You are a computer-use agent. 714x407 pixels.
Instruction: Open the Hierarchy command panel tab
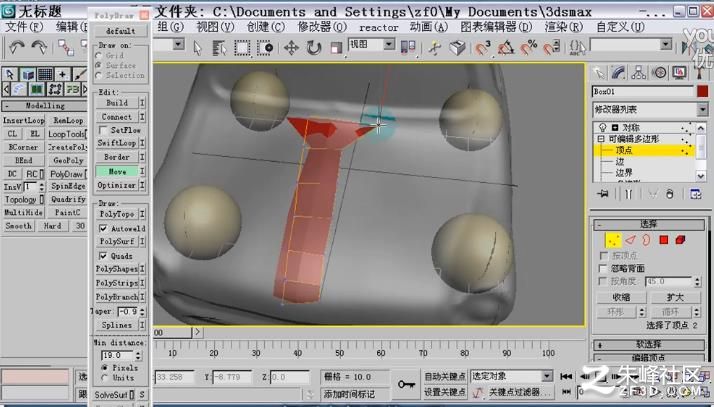click(x=638, y=72)
